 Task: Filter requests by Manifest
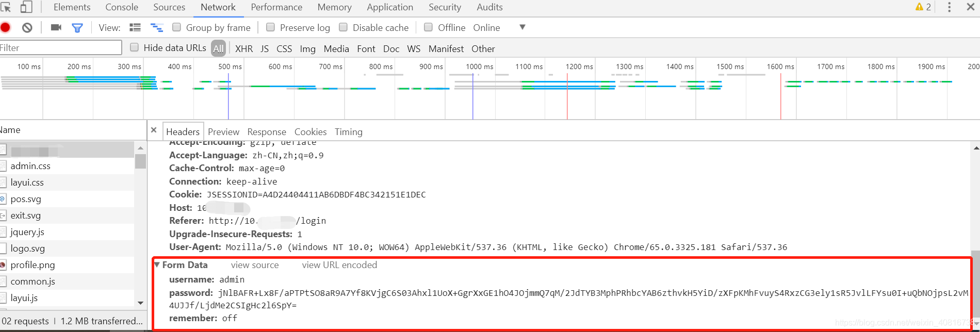(x=446, y=48)
